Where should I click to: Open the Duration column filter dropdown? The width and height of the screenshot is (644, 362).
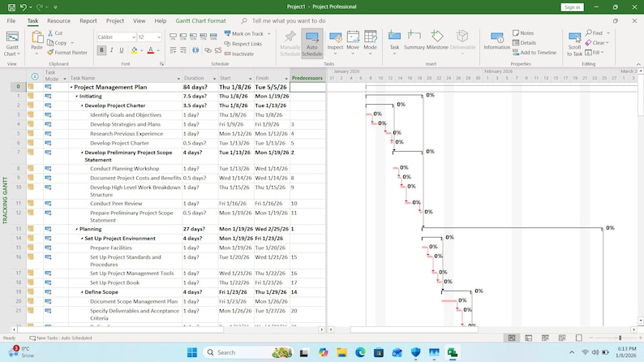tap(214, 79)
